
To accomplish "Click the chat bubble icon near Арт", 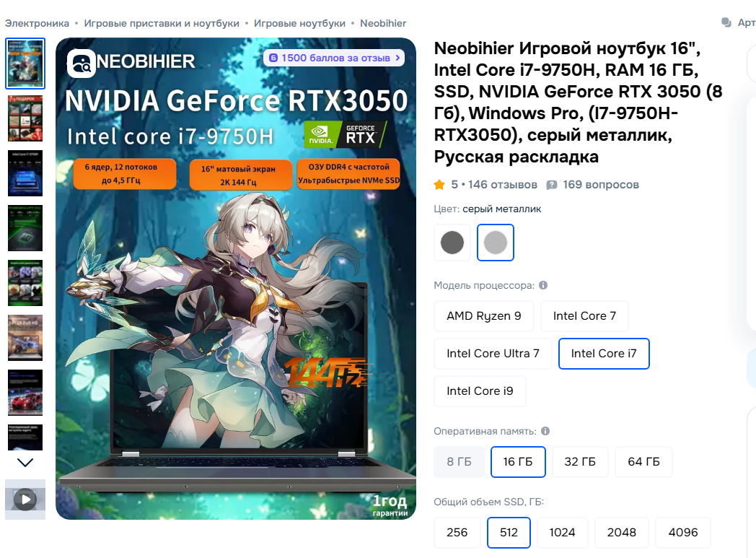I will tap(726, 22).
